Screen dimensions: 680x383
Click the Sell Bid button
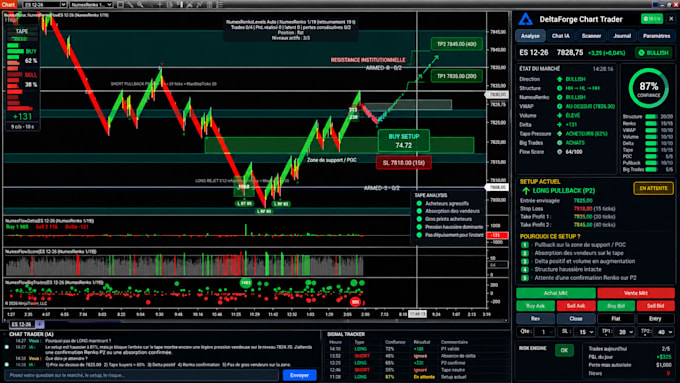click(655, 306)
